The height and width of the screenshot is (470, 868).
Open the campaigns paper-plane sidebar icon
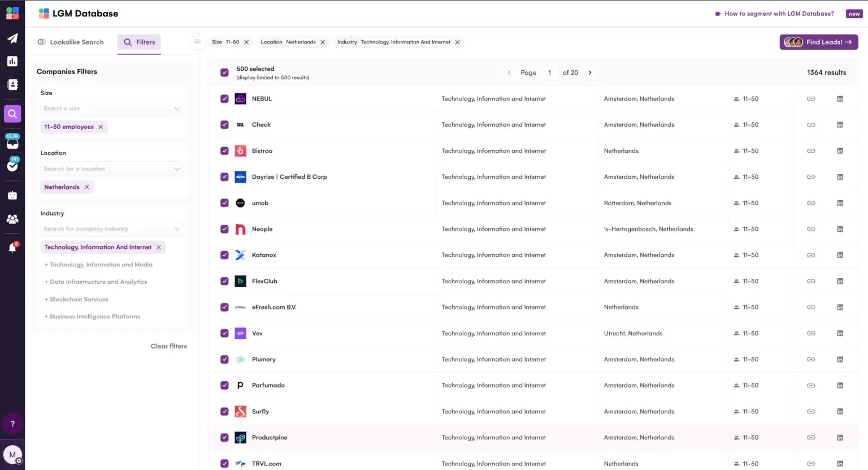pos(12,38)
